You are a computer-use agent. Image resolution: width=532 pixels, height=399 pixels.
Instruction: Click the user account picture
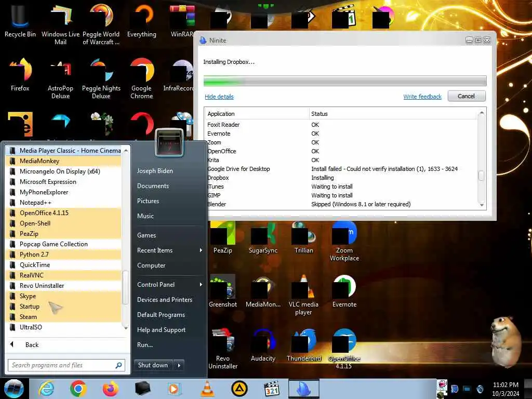click(169, 143)
